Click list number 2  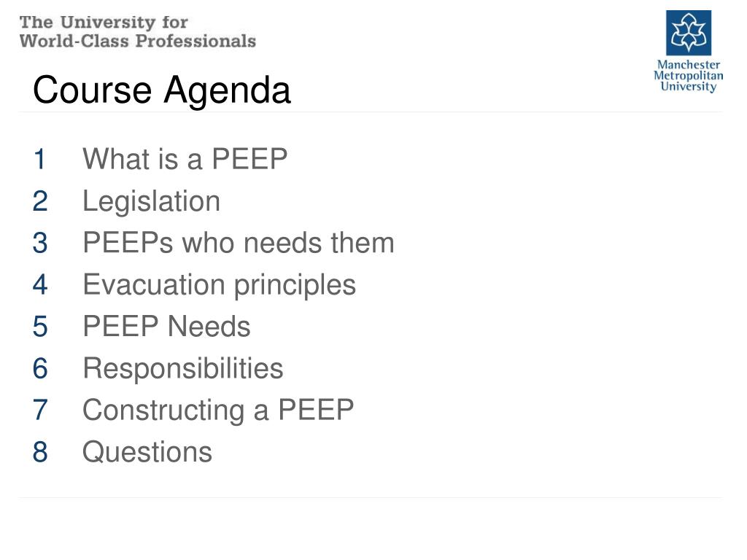40,201
